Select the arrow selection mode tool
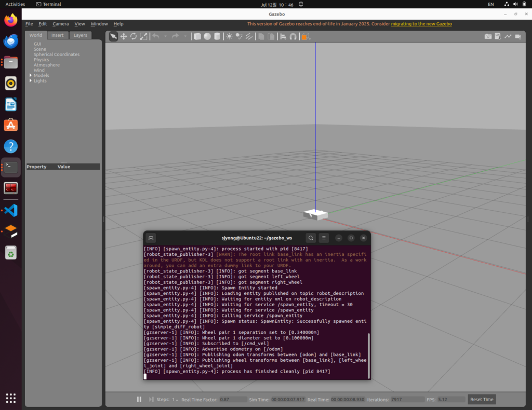Image resolution: width=532 pixels, height=410 pixels. pyautogui.click(x=113, y=36)
